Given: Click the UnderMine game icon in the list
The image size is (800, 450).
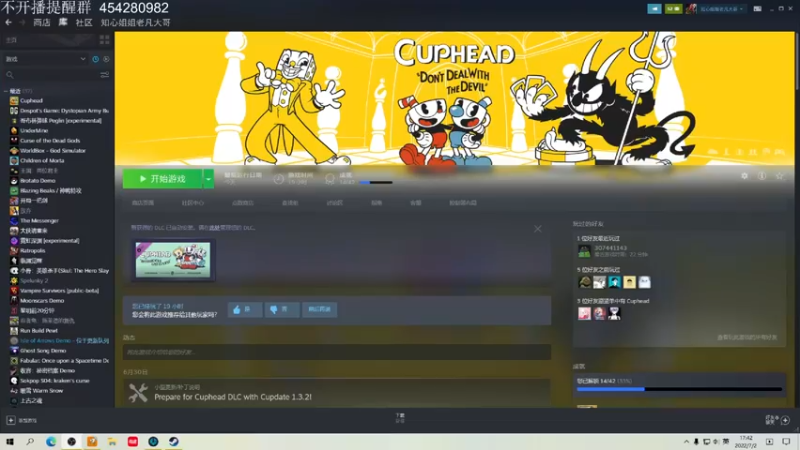Looking at the screenshot, I should coord(14,131).
